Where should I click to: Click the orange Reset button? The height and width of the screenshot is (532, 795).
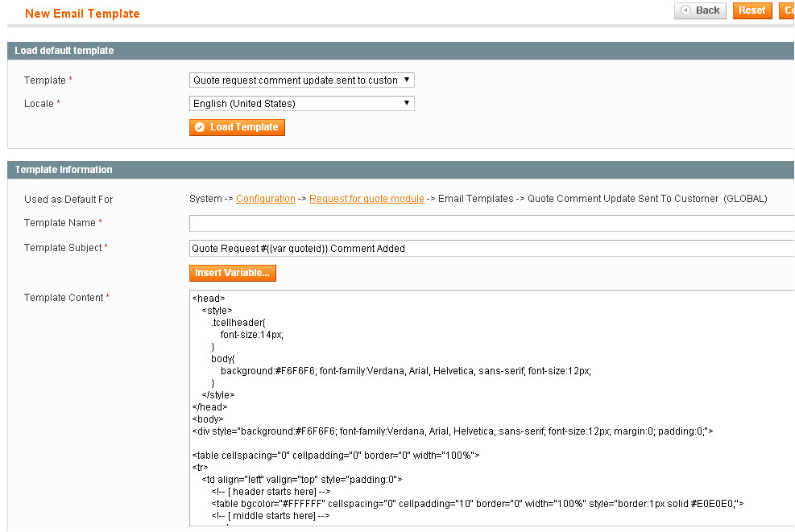pos(752,10)
